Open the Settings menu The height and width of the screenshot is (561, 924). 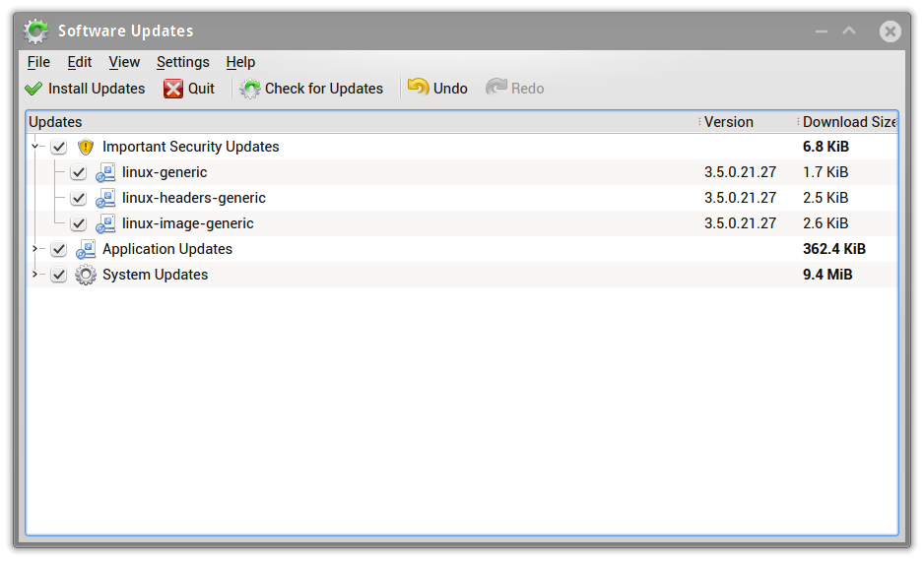click(182, 62)
